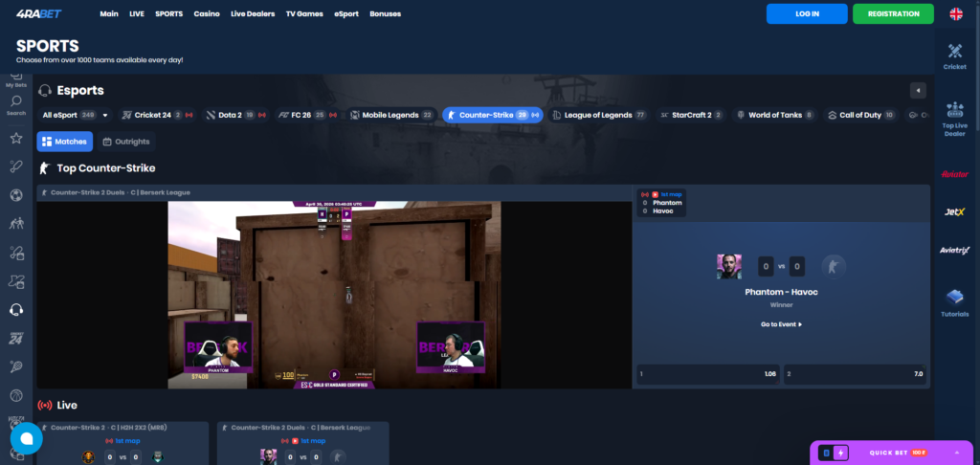
Task: Open the H2H 2X2 (MR8) live match card
Action: tap(122, 443)
